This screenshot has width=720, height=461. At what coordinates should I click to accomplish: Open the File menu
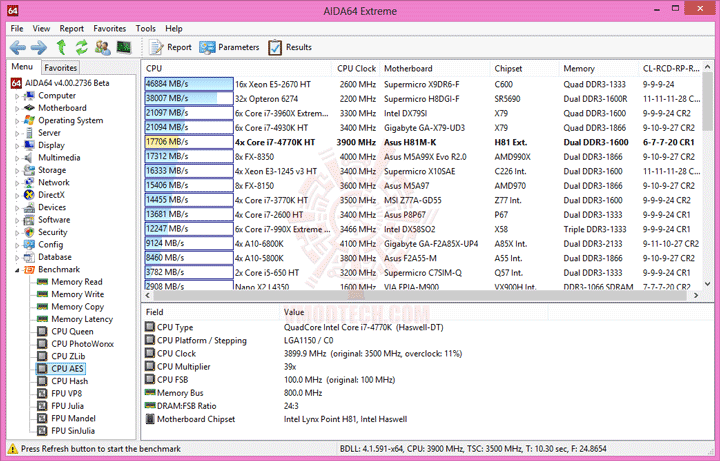17,28
